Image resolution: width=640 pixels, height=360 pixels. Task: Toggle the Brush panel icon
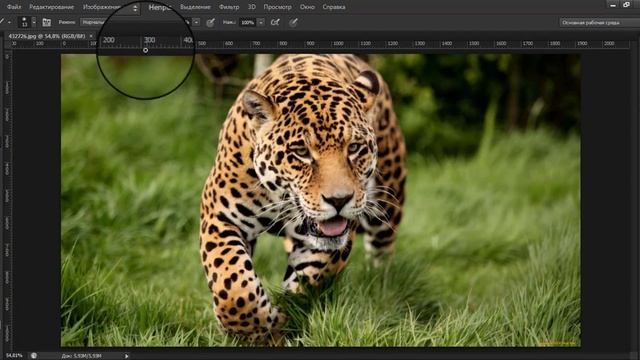click(x=47, y=22)
